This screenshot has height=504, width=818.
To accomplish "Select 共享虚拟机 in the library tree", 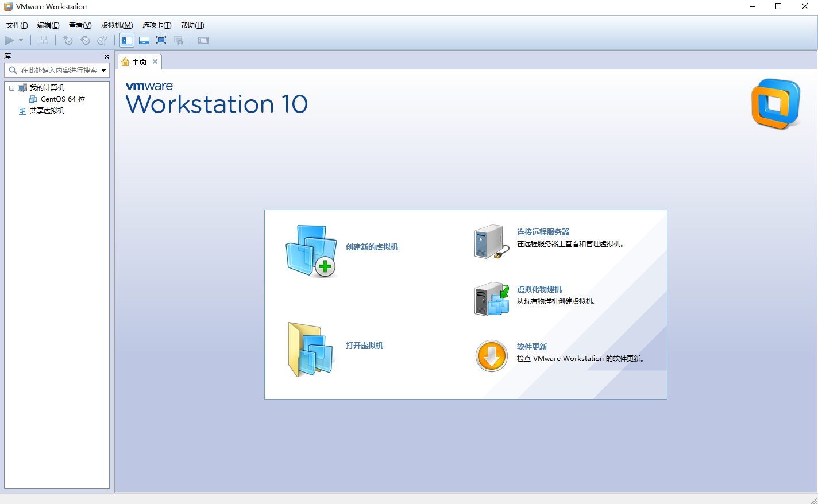I will (47, 111).
